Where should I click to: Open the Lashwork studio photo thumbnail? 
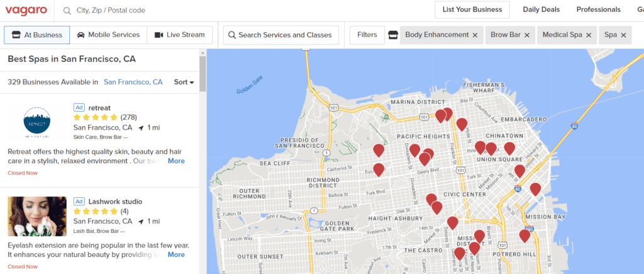37,217
